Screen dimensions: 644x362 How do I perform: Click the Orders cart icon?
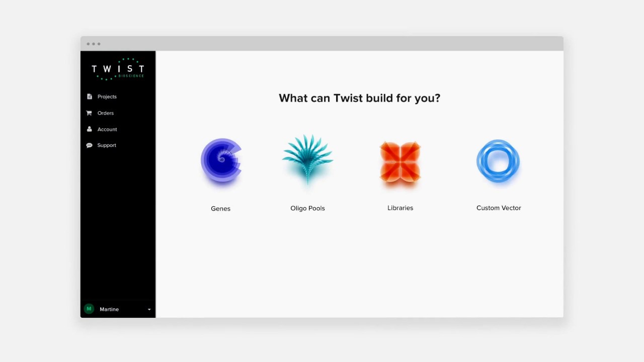point(89,113)
